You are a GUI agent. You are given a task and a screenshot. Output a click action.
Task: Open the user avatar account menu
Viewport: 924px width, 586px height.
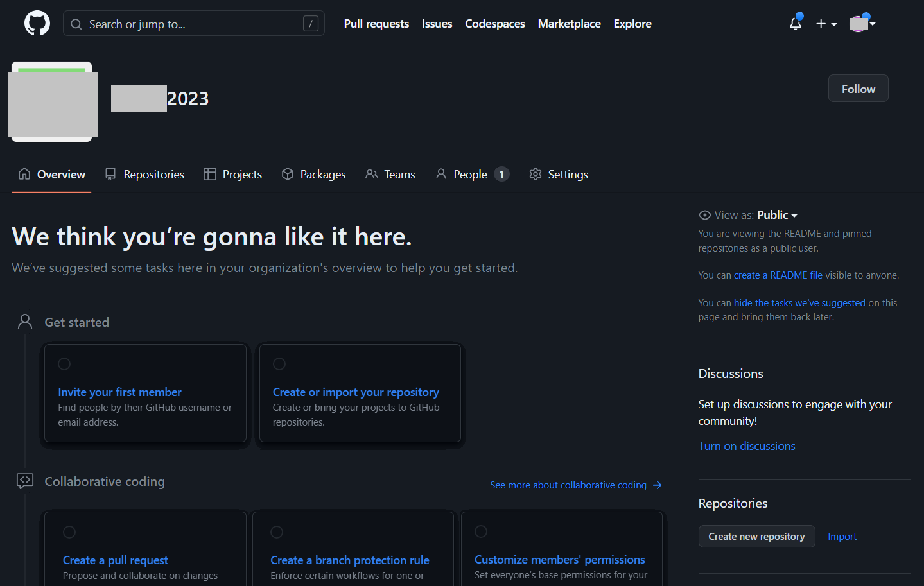click(862, 24)
